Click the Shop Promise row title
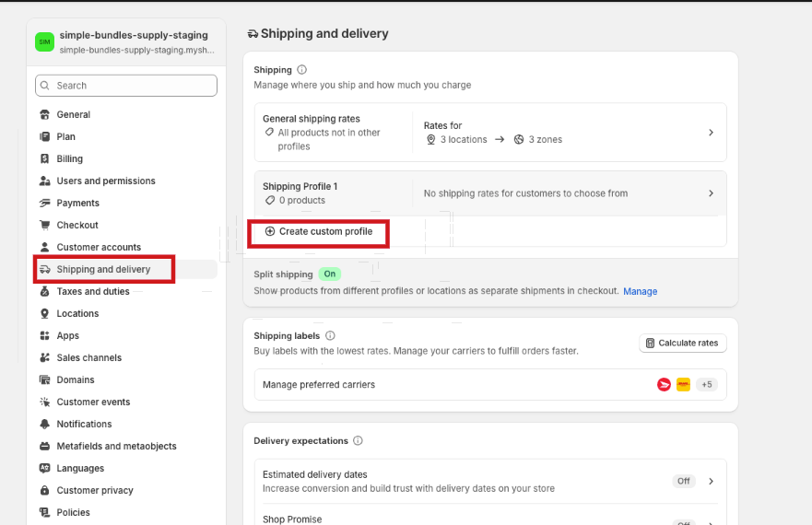Screen dimensions: 812x525 pyautogui.click(x=292, y=519)
